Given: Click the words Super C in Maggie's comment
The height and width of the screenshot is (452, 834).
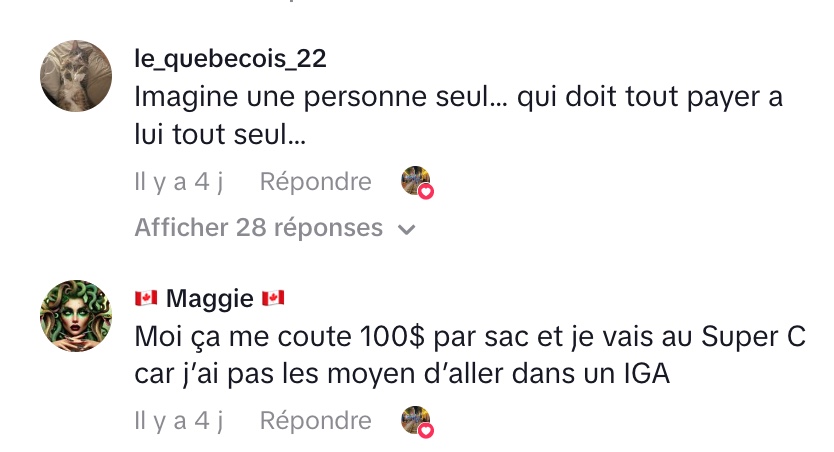Looking at the screenshot, I should tap(754, 337).
